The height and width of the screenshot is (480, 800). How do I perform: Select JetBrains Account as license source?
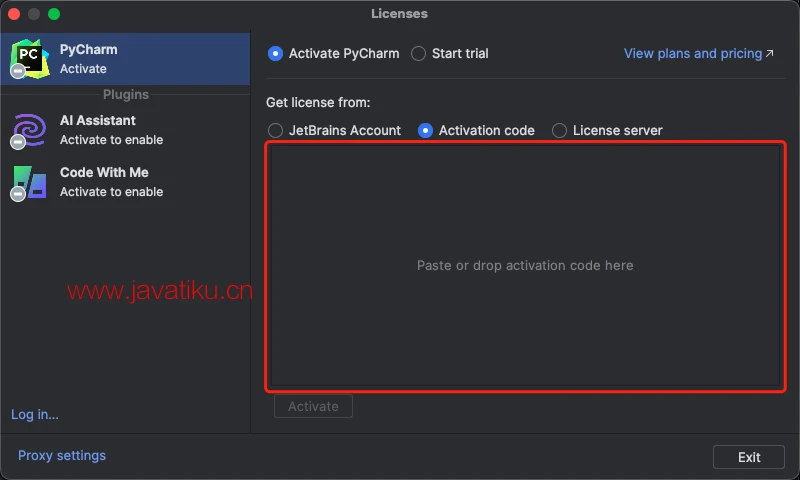point(276,131)
